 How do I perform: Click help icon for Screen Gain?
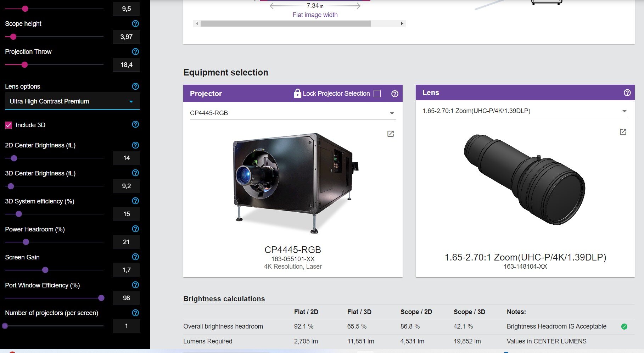[x=135, y=257]
